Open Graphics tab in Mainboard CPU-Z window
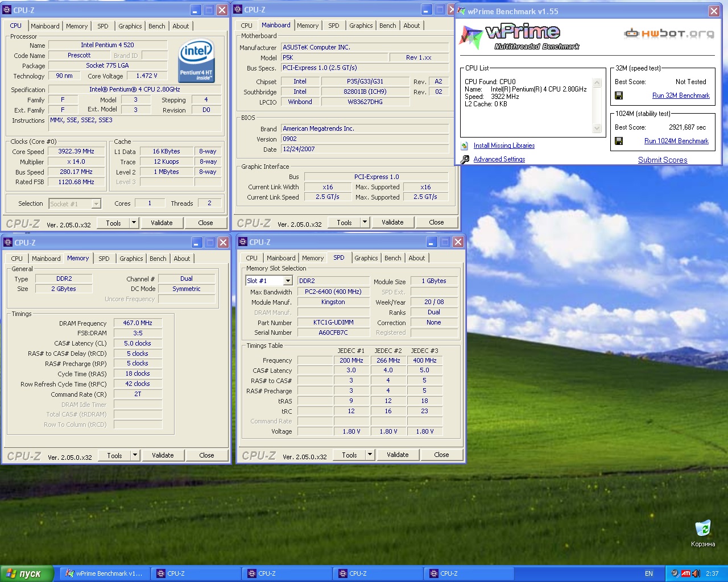 pyautogui.click(x=361, y=26)
